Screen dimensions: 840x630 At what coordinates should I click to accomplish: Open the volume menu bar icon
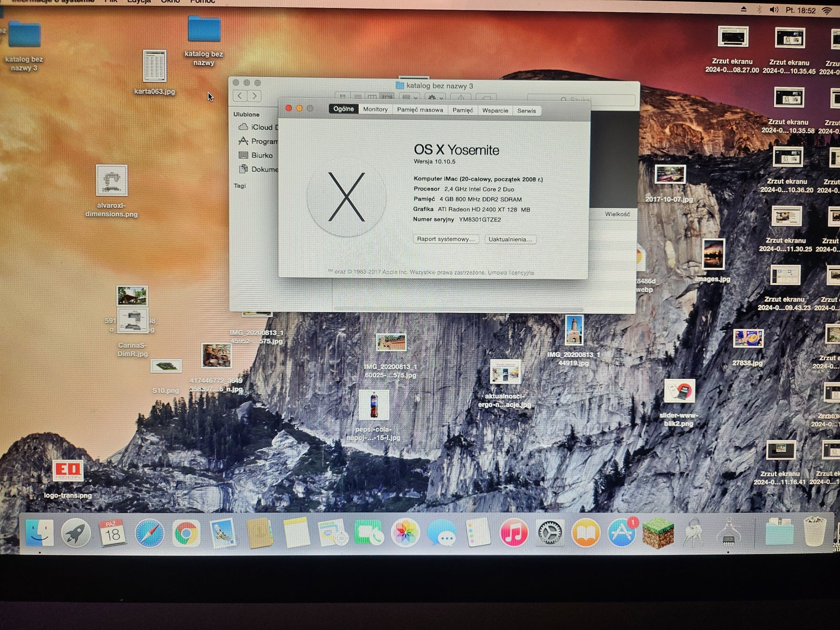pyautogui.click(x=774, y=10)
